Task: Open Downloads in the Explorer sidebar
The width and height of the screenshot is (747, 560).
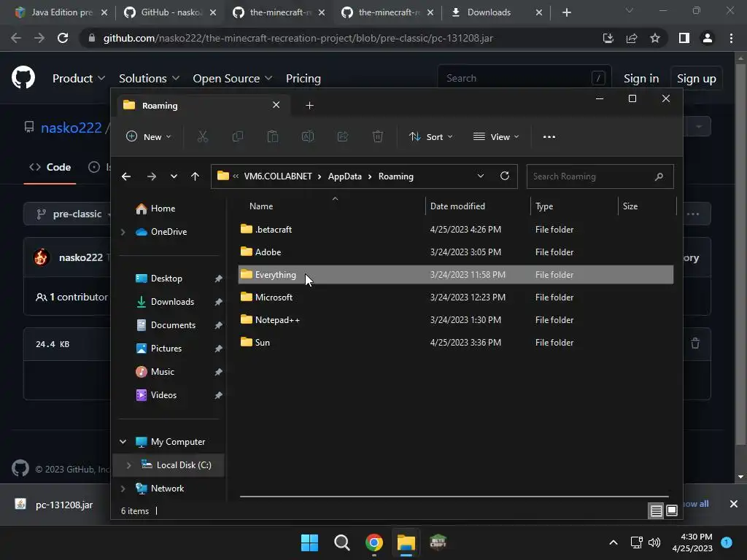Action: click(x=172, y=302)
